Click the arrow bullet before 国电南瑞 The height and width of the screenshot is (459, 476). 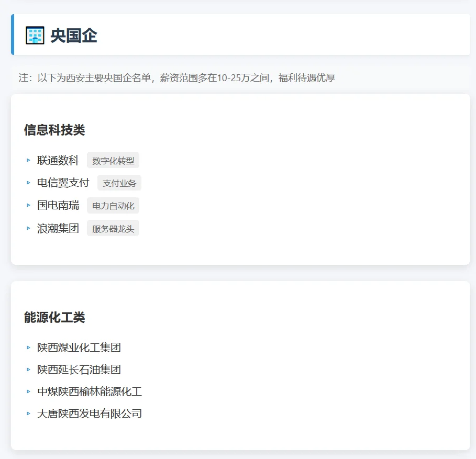point(28,205)
